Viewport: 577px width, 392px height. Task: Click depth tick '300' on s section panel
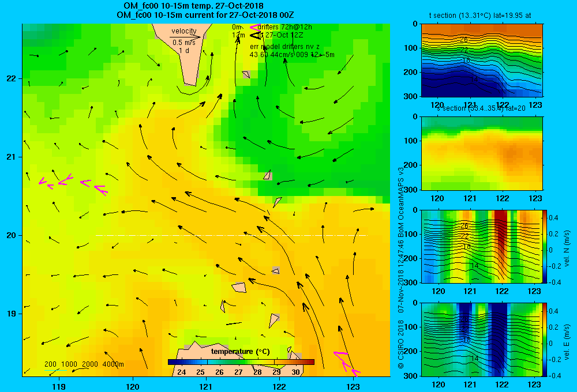pos(411,190)
